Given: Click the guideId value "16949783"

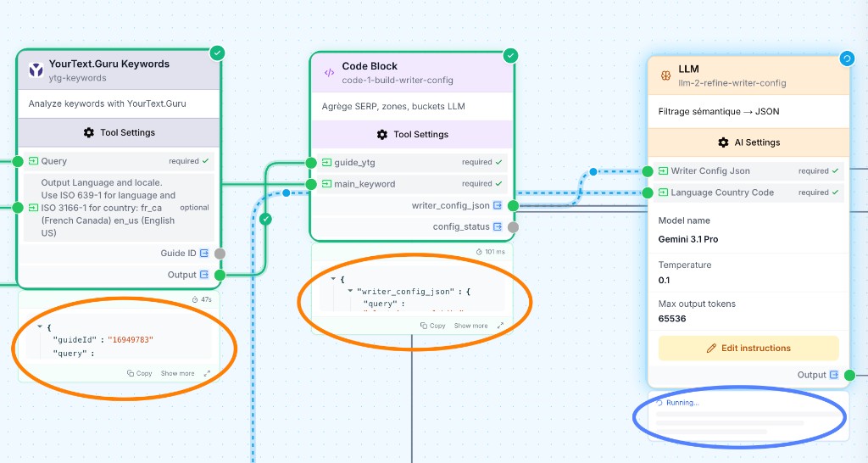Looking at the screenshot, I should pyautogui.click(x=130, y=339).
